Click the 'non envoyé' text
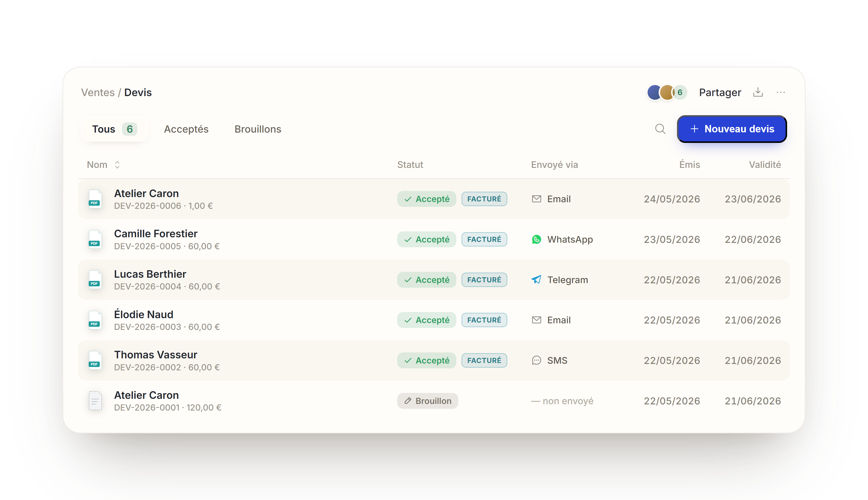The height and width of the screenshot is (500, 868). click(568, 401)
